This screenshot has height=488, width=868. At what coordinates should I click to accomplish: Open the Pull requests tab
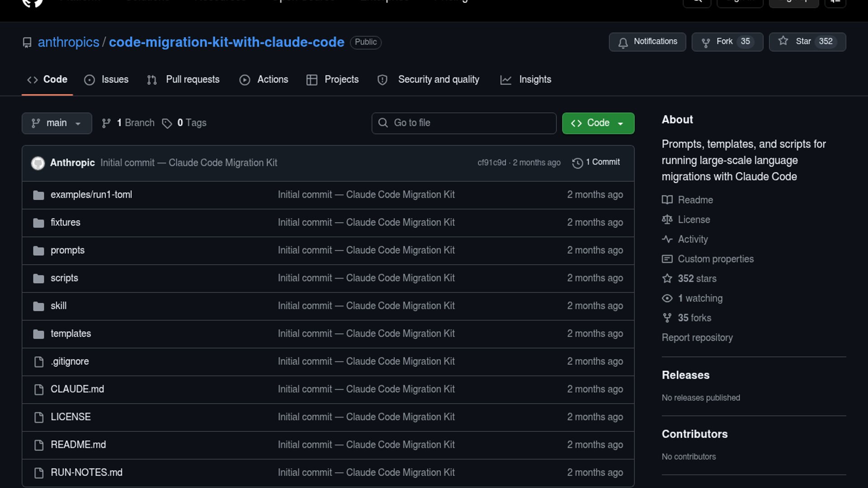(183, 80)
